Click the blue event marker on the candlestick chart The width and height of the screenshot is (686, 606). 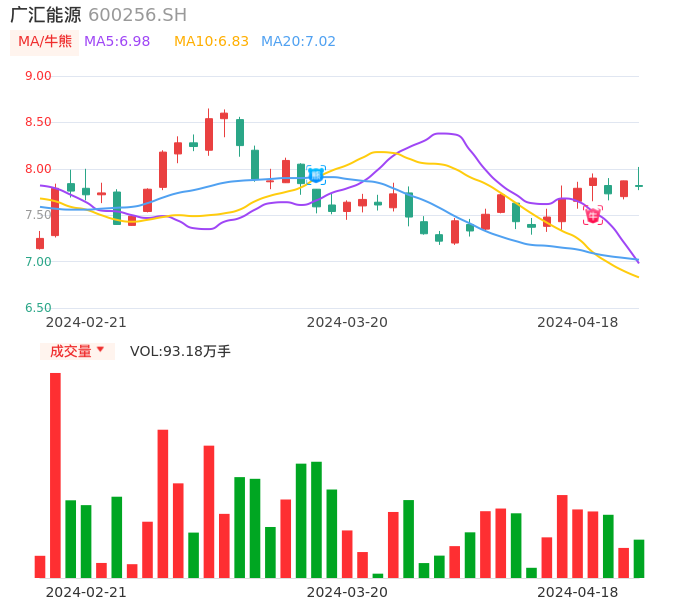[x=316, y=175]
